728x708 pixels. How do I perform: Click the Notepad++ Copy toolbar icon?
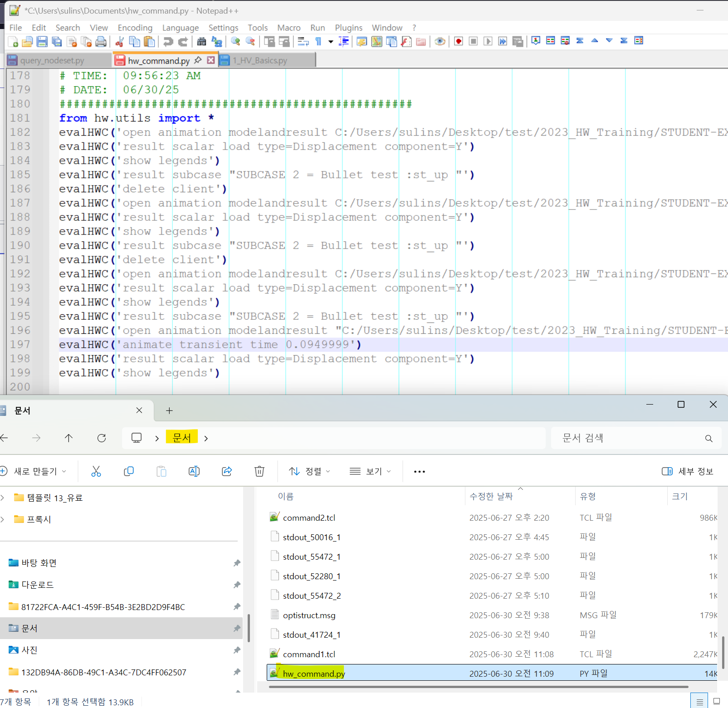tap(134, 42)
